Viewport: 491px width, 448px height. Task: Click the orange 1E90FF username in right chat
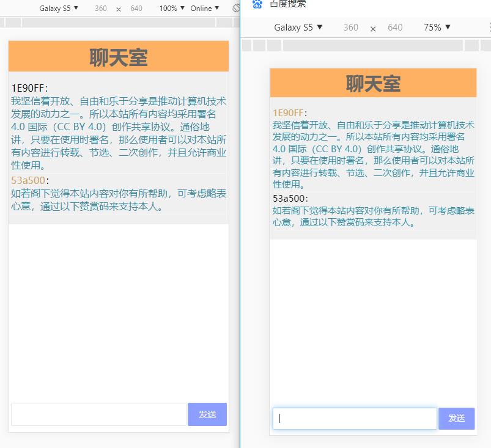288,113
